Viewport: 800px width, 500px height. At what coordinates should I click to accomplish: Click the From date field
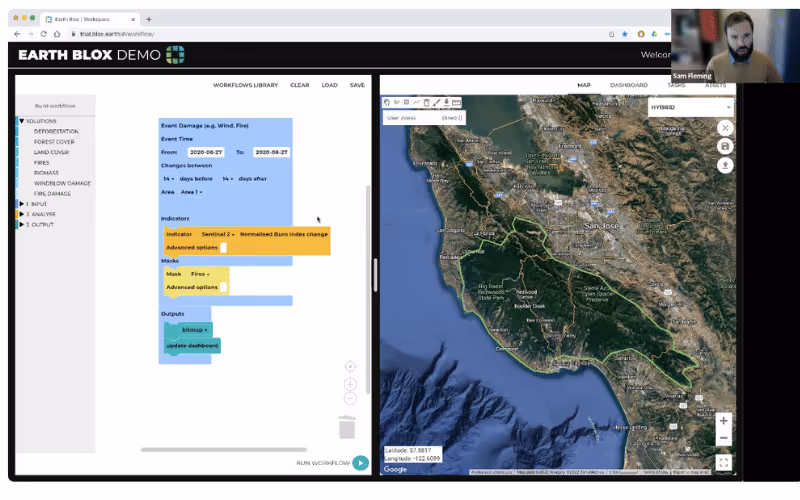click(206, 152)
